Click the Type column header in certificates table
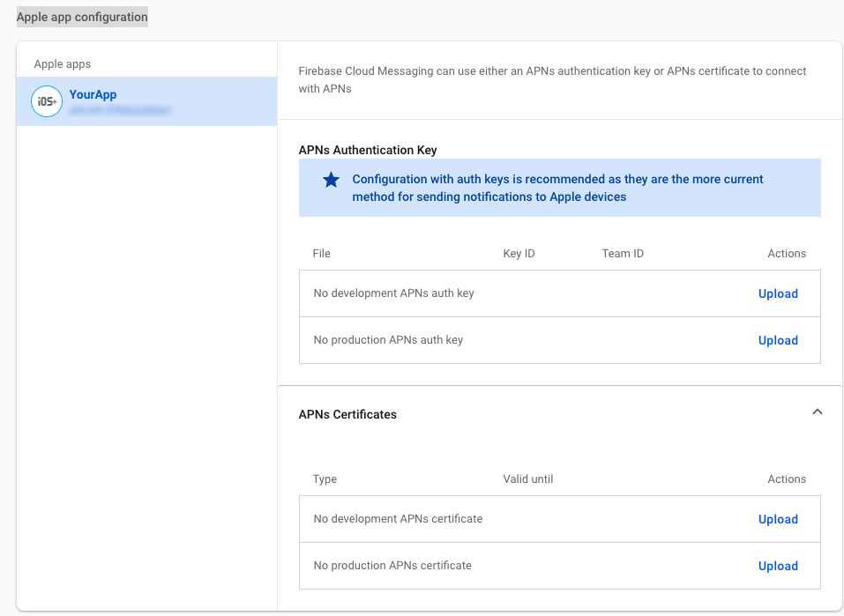Screen dimensions: 844x616 [325, 479]
